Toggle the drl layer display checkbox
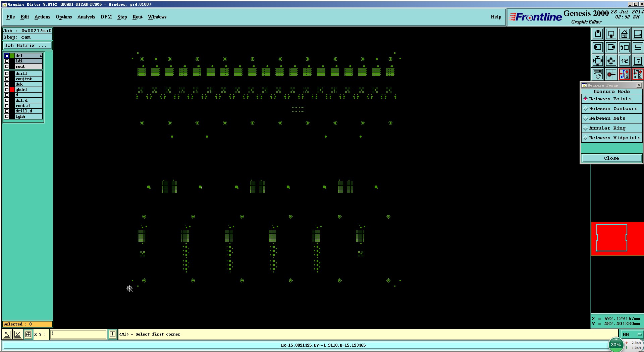Viewport: 644px width, 352px height. pyautogui.click(x=7, y=56)
